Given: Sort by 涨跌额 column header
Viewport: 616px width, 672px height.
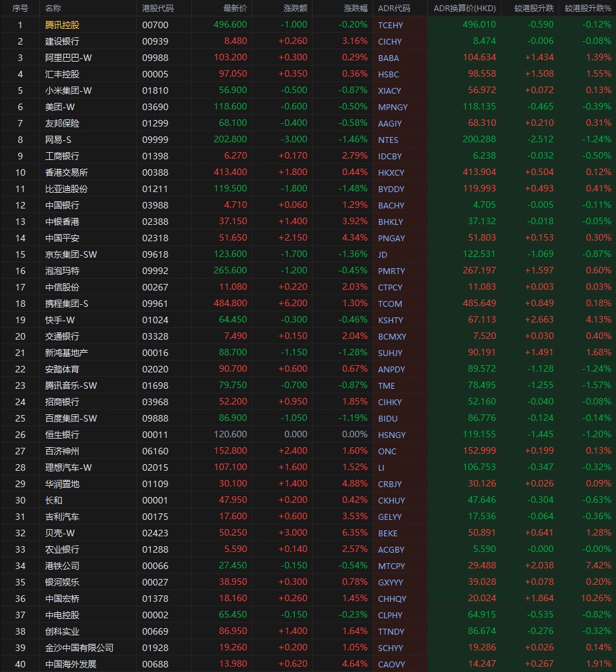Looking at the screenshot, I should [295, 8].
